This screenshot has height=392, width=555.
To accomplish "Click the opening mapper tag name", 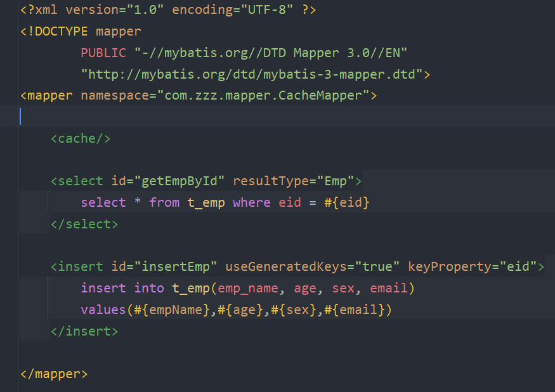I will click(x=50, y=96).
